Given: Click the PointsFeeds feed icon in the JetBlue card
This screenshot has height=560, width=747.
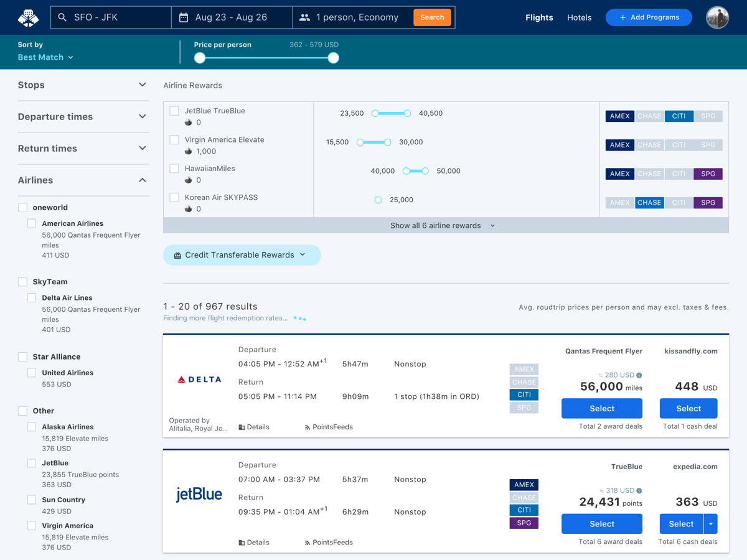Looking at the screenshot, I should [308, 543].
